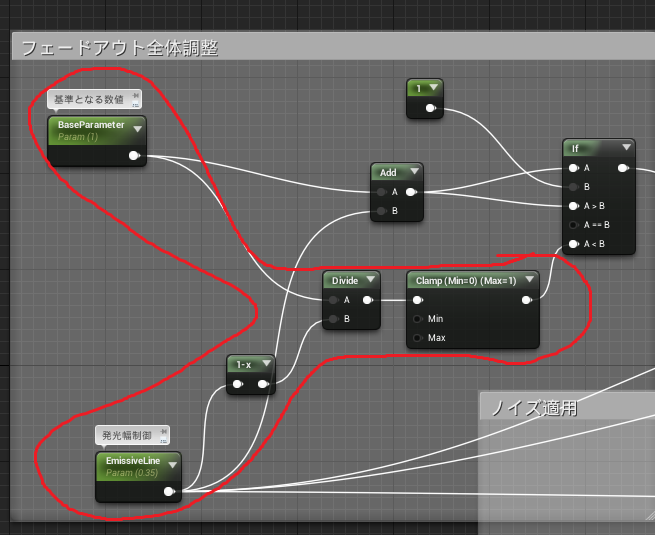Viewport: 655px width, 535px height.
Task: Collapse the Clamp node arrow
Action: (x=530, y=279)
